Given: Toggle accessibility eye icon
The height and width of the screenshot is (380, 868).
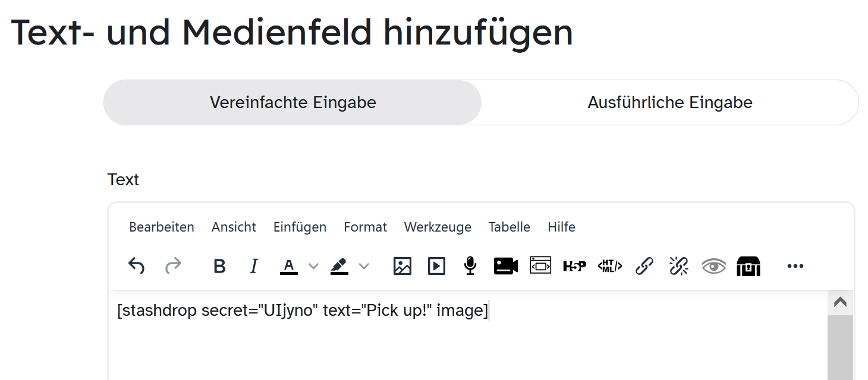Looking at the screenshot, I should (713, 266).
